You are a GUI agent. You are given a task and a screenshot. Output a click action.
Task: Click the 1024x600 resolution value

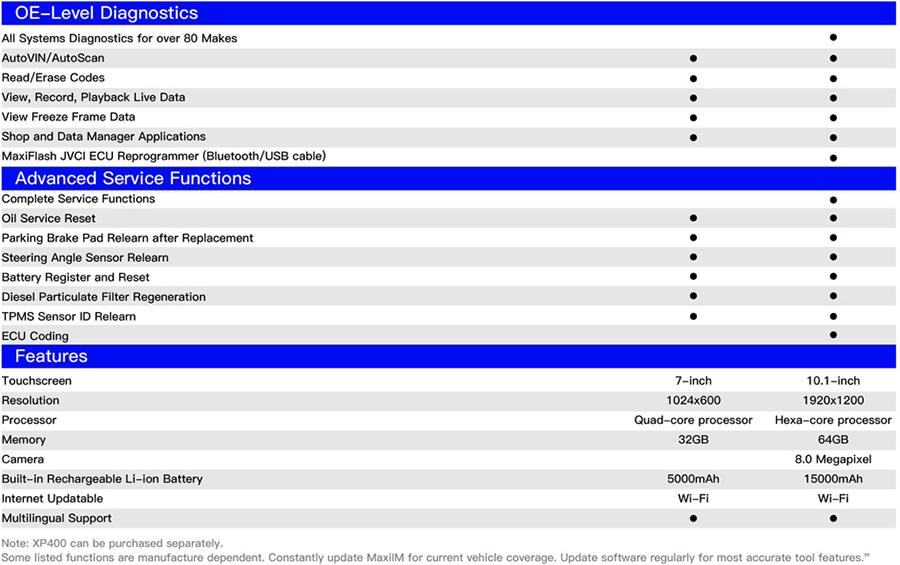pos(693,400)
